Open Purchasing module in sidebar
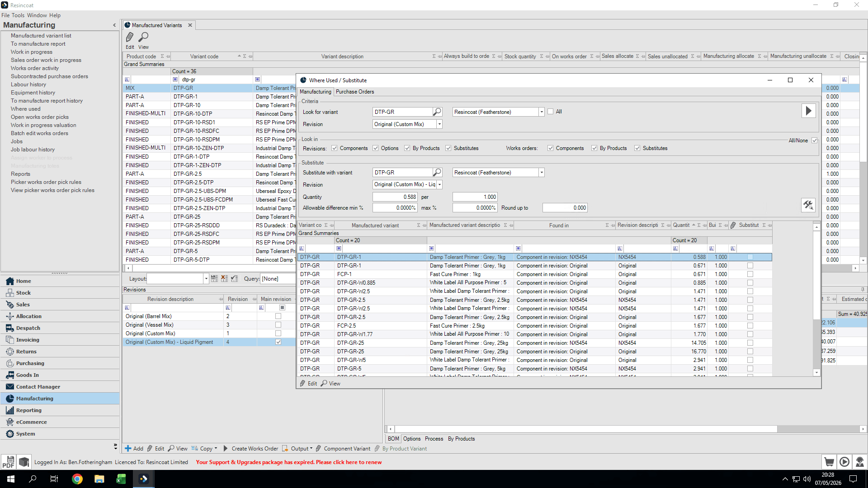 (x=60, y=363)
